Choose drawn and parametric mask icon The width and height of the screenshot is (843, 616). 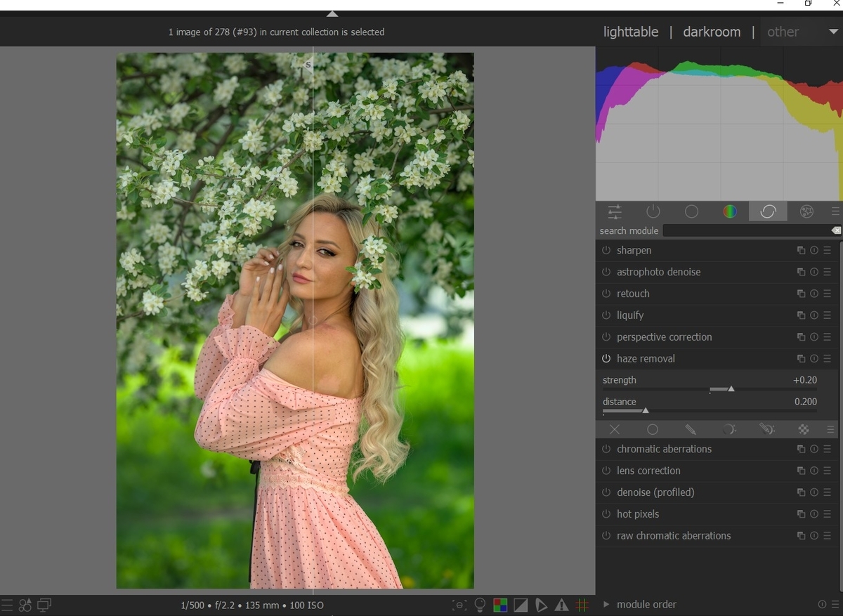pos(766,429)
